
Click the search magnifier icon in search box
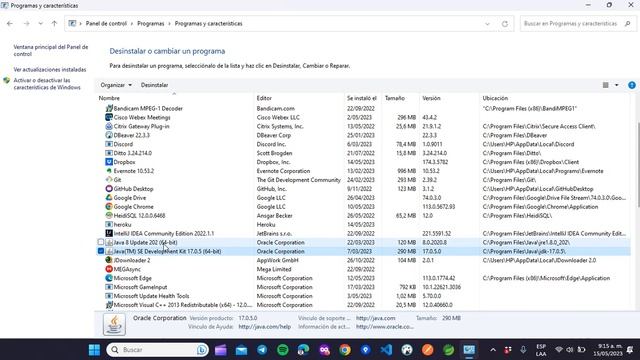pyautogui.click(x=627, y=24)
